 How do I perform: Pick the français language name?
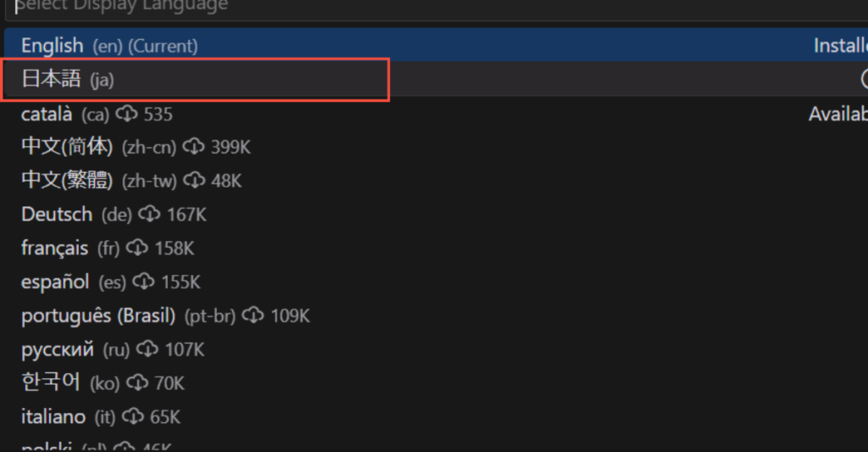point(54,248)
